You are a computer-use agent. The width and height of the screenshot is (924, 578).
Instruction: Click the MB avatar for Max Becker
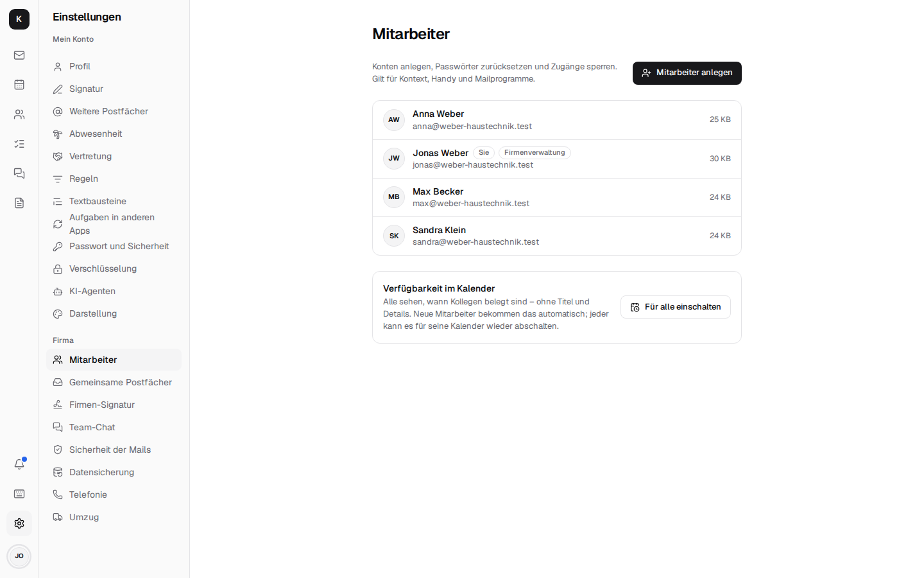pos(394,197)
